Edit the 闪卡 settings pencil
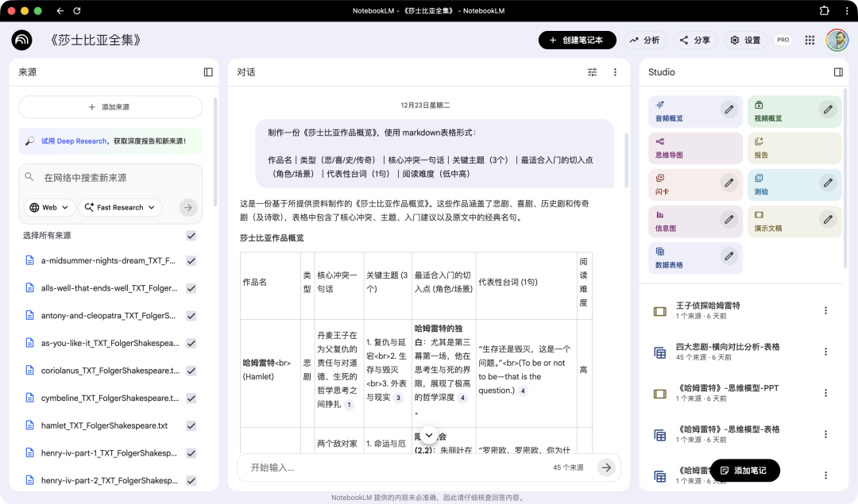 tap(729, 183)
